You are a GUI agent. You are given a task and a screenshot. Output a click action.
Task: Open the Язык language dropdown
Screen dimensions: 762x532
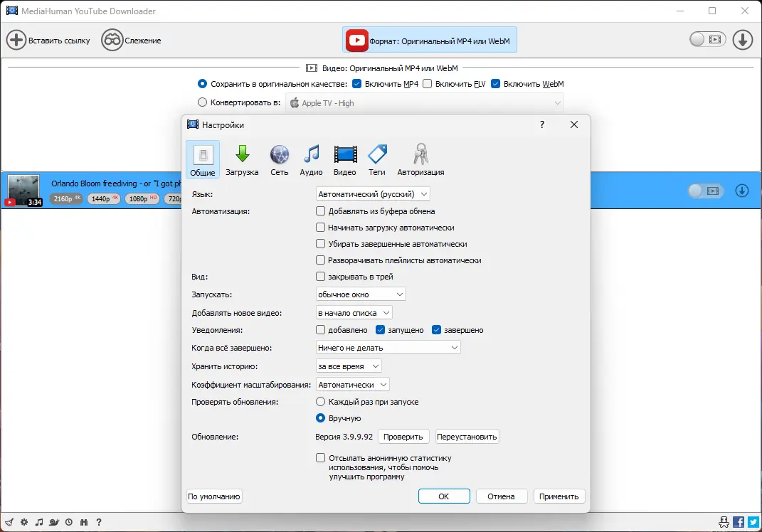(373, 194)
